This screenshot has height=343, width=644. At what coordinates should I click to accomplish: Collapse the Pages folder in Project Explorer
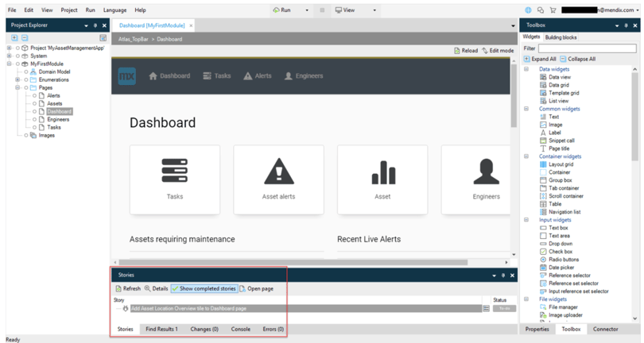pyautogui.click(x=17, y=88)
